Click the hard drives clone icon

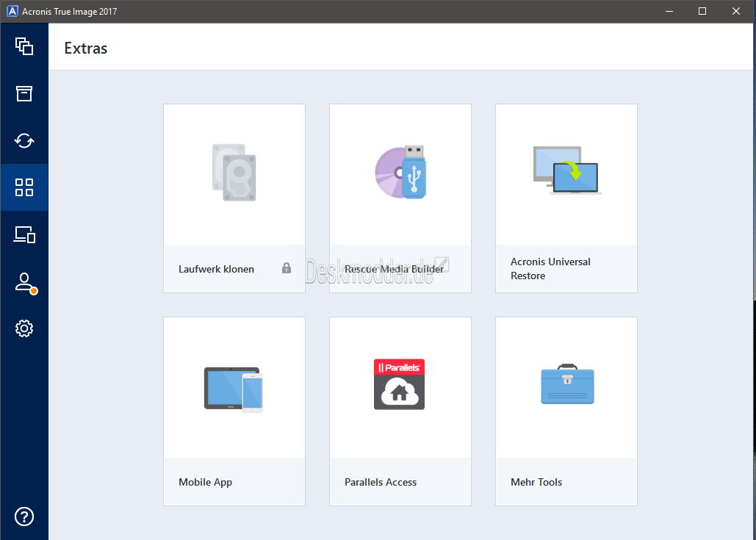[x=234, y=172]
